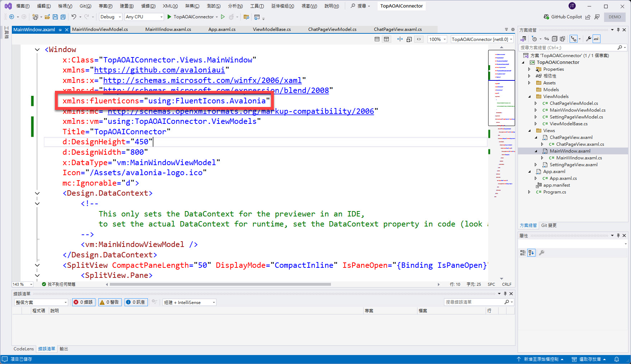
Task: Click the vertical split layout icon
Action: tap(387, 39)
